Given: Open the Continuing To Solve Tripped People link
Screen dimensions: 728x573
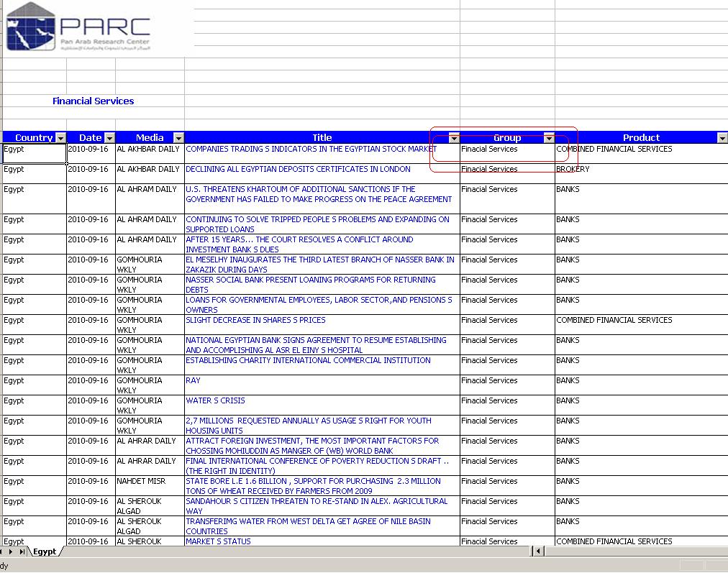Looking at the screenshot, I should tap(317, 224).
